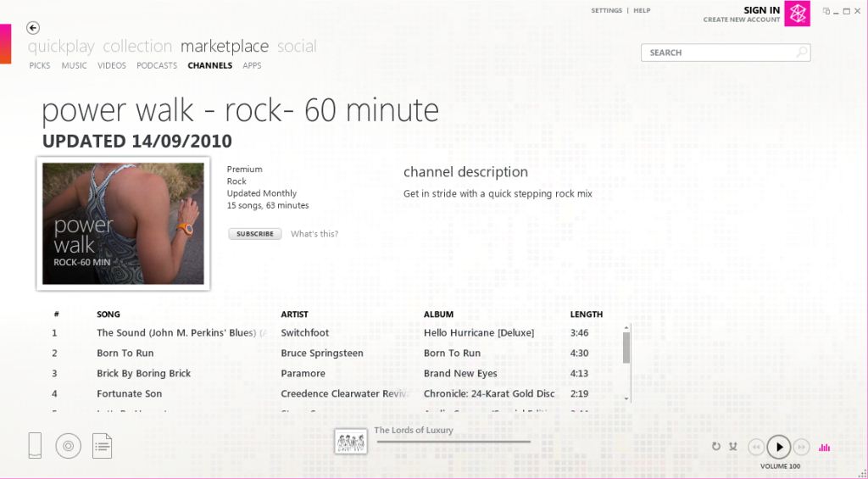Screen dimensions: 868x479
Task: Sort the list by Album column
Action: [x=438, y=314]
